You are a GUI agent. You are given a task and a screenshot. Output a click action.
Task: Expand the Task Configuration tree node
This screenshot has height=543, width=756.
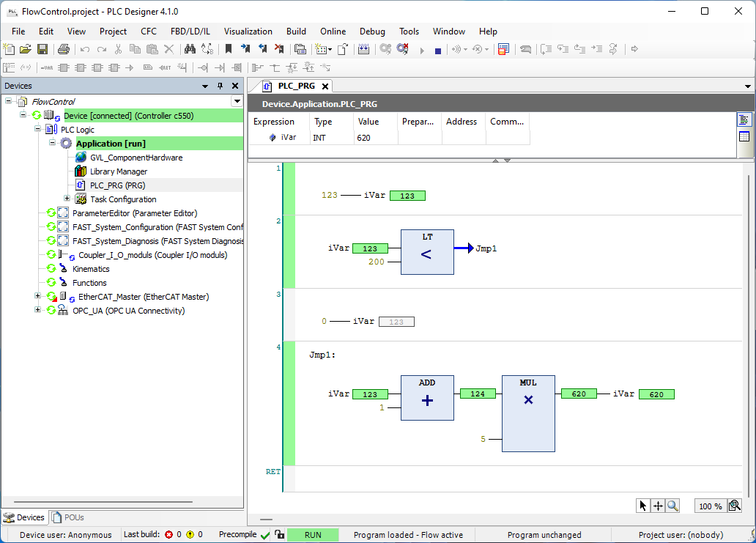click(66, 199)
